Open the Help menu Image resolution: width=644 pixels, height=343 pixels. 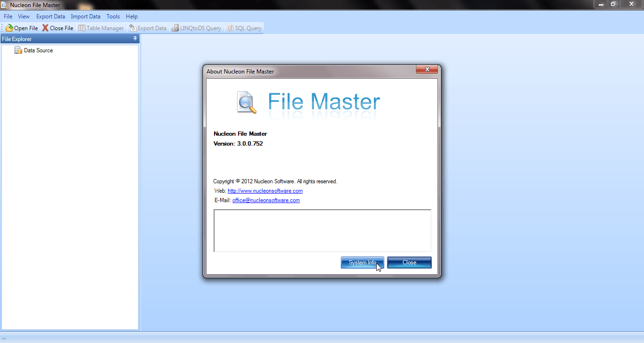pos(132,16)
